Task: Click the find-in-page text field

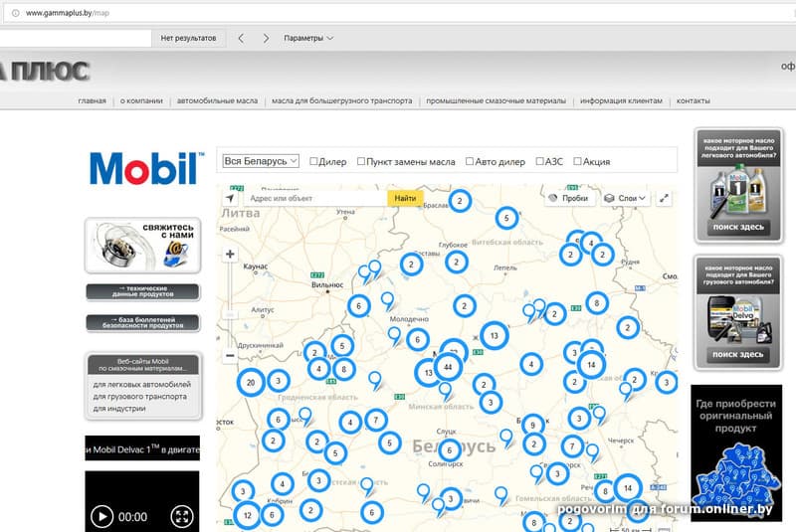Action: (x=76, y=38)
